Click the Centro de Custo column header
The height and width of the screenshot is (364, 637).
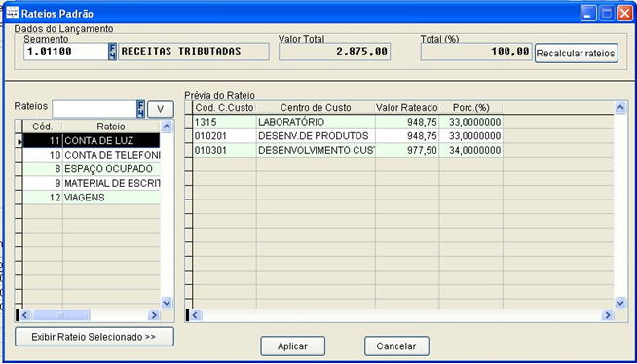tap(316, 107)
